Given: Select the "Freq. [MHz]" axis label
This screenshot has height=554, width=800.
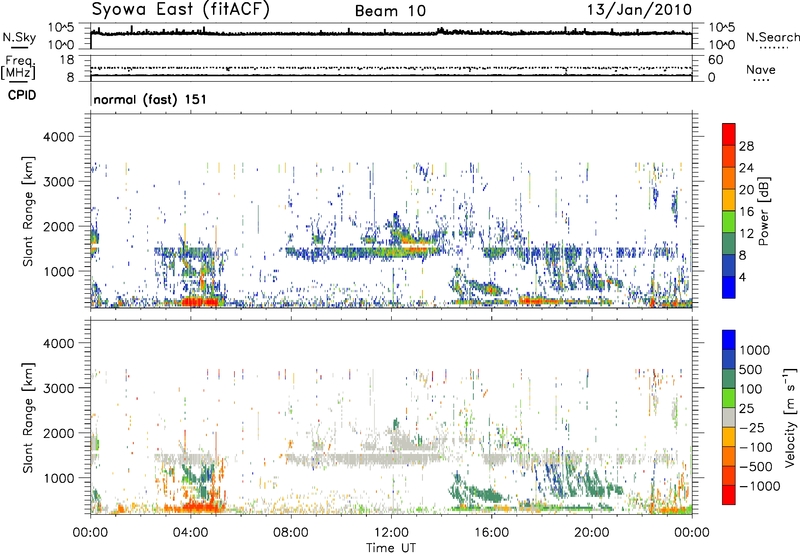Looking at the screenshot, I should tap(18, 67).
